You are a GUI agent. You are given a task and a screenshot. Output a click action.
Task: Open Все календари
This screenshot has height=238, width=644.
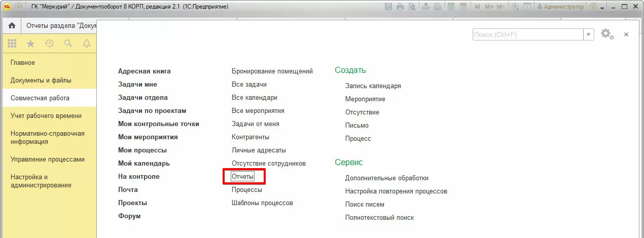255,98
